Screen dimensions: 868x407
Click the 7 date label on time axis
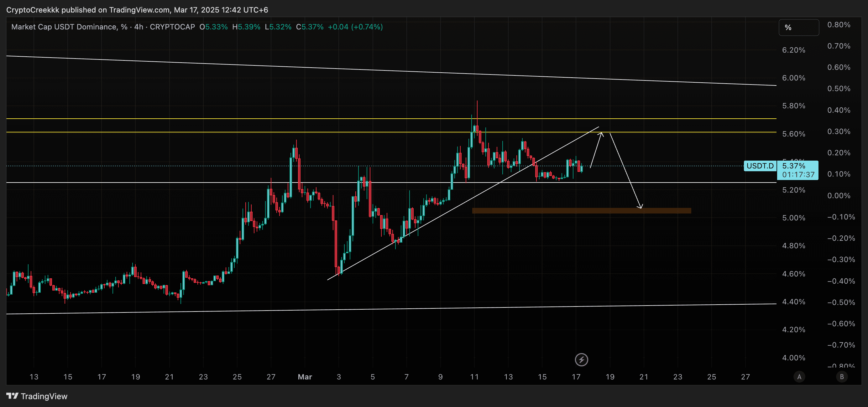tap(406, 377)
